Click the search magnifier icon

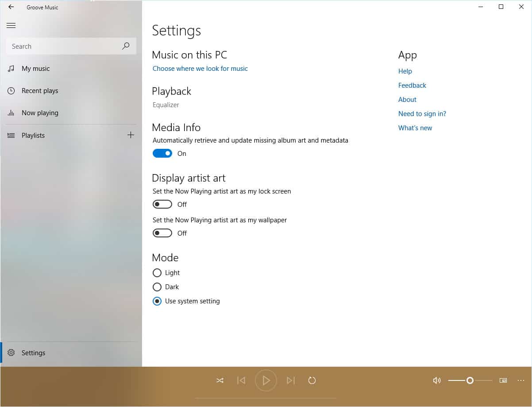(126, 46)
